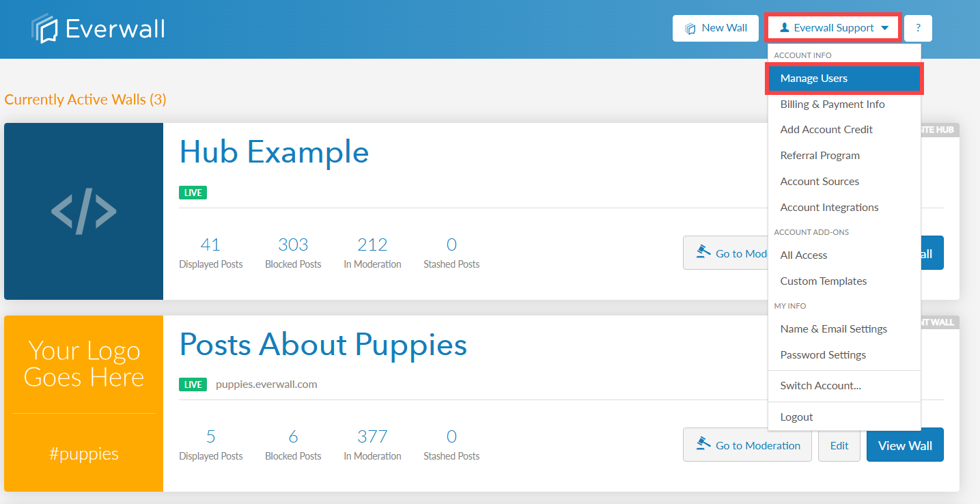Choose Billing & Payment Info menu entry

832,104
